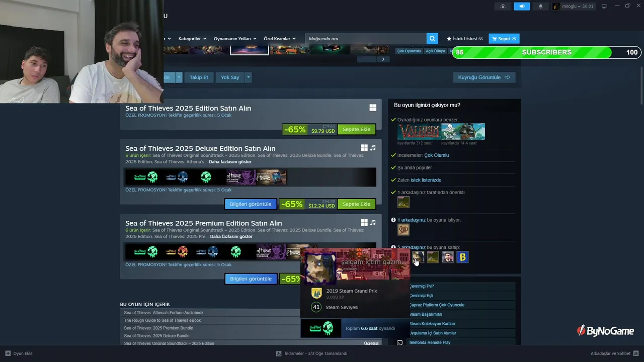Open the dropdown arrow beside Yok Say

248,77
